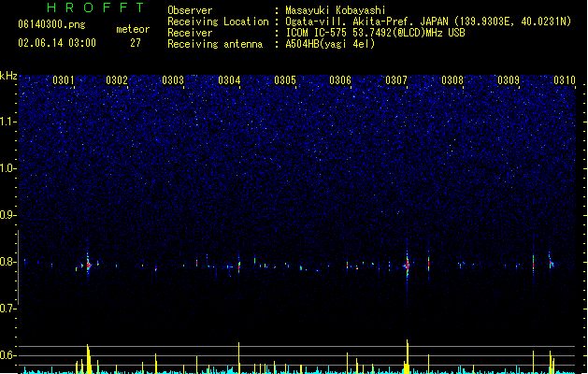The width and height of the screenshot is (588, 374).
Task: Click the tallest yellow power spike near 0307
Action: pyautogui.click(x=408, y=356)
